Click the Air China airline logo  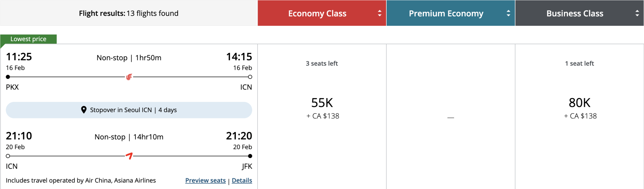(129, 77)
